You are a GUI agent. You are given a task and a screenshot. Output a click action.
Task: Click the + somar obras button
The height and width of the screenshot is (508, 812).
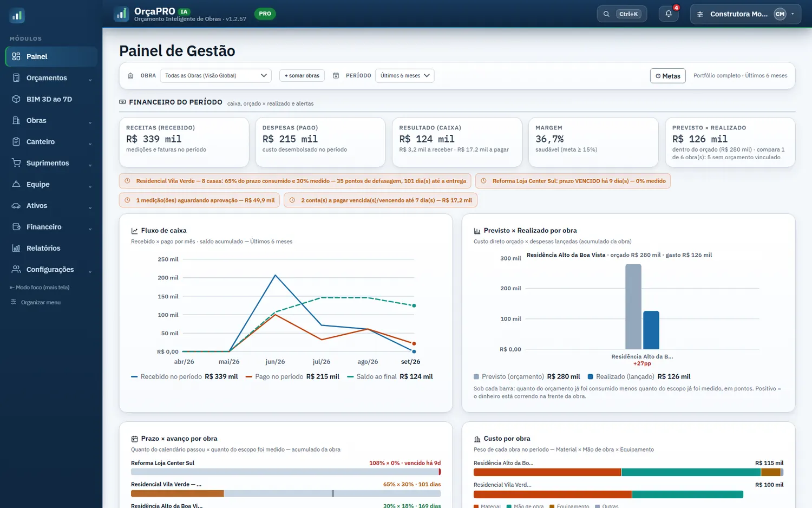302,76
